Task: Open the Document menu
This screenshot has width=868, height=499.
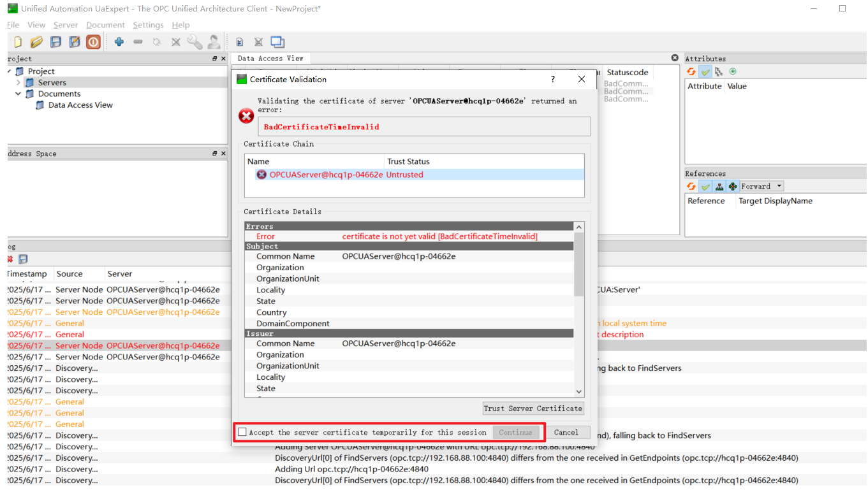Action: tap(105, 25)
